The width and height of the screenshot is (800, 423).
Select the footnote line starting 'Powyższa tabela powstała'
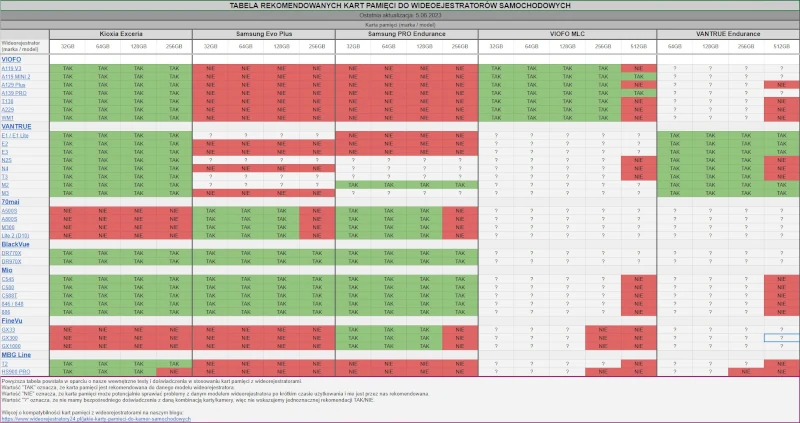[x=152, y=381]
